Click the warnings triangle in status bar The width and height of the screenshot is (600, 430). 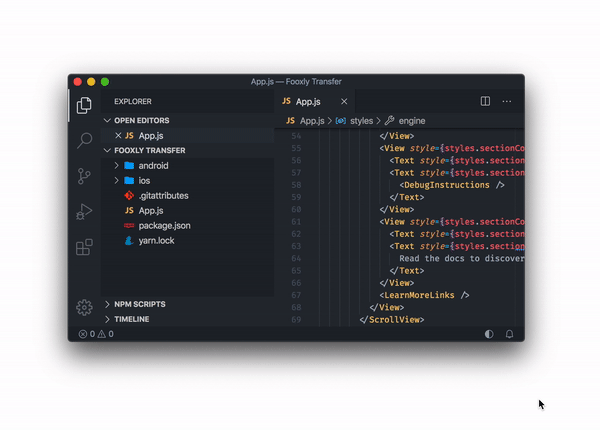click(101, 334)
